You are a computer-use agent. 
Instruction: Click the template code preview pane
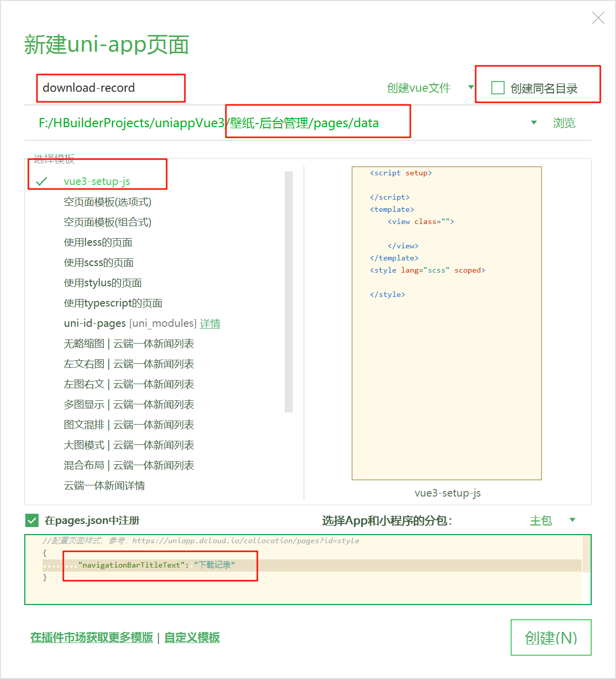447,323
